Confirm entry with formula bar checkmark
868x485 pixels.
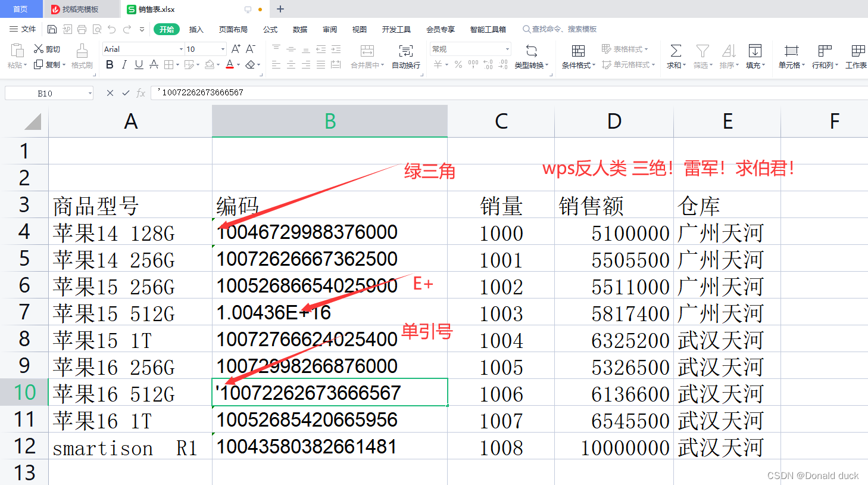(x=126, y=93)
